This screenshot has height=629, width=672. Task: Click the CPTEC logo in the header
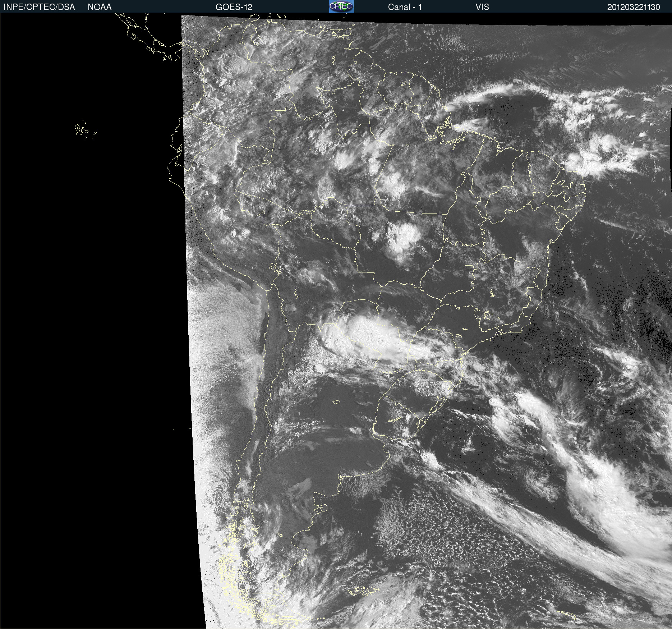pos(341,6)
